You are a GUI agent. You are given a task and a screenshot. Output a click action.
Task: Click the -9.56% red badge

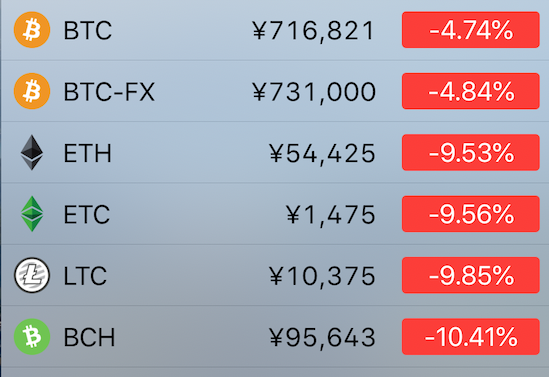pos(471,214)
